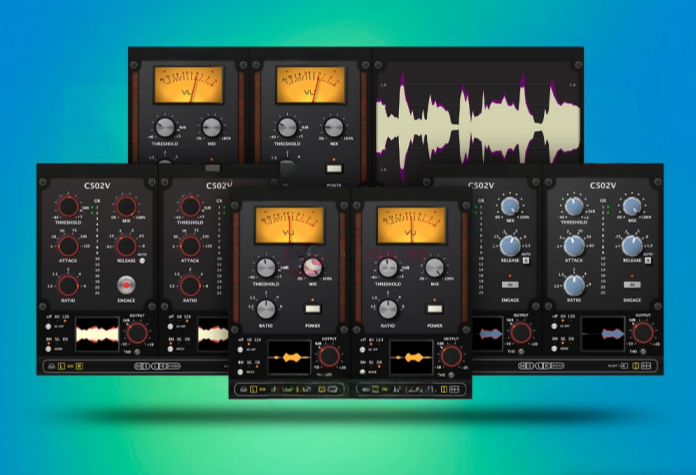Click the POWER switch on back-middle VU unit
The height and width of the screenshot is (475, 696).
click(334, 168)
